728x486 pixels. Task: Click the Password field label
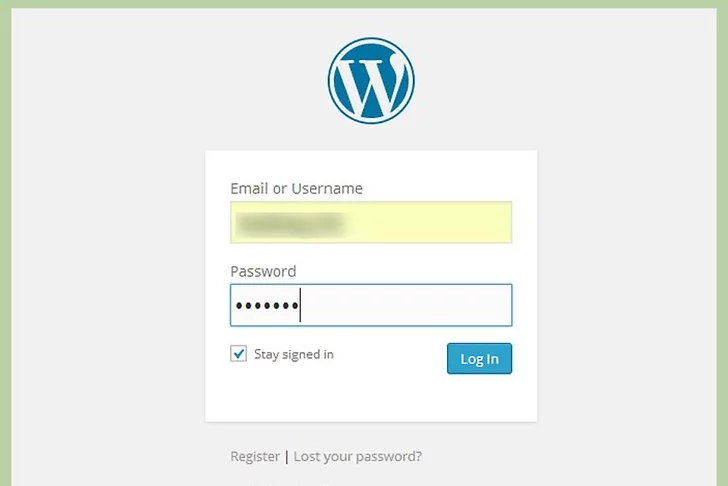pyautogui.click(x=263, y=271)
